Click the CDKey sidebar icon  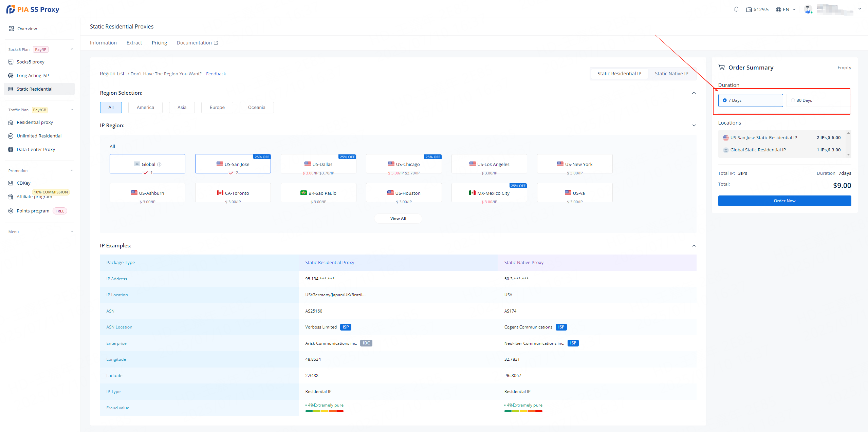[x=11, y=183]
